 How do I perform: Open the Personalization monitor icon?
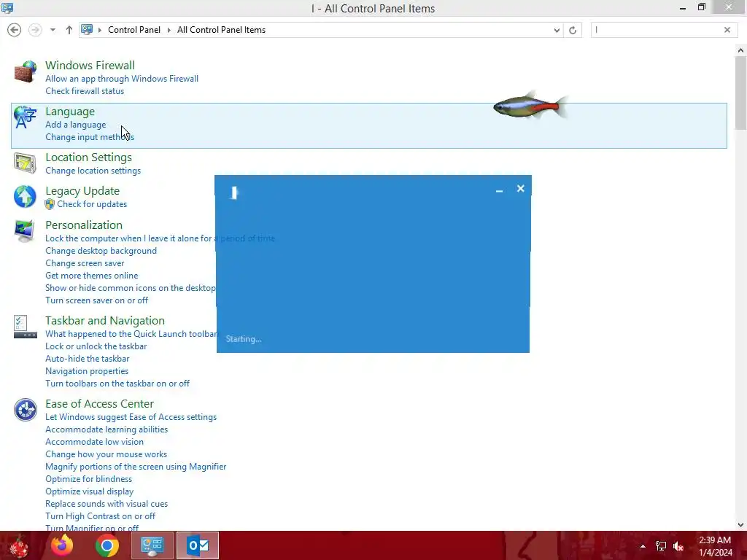click(x=25, y=231)
